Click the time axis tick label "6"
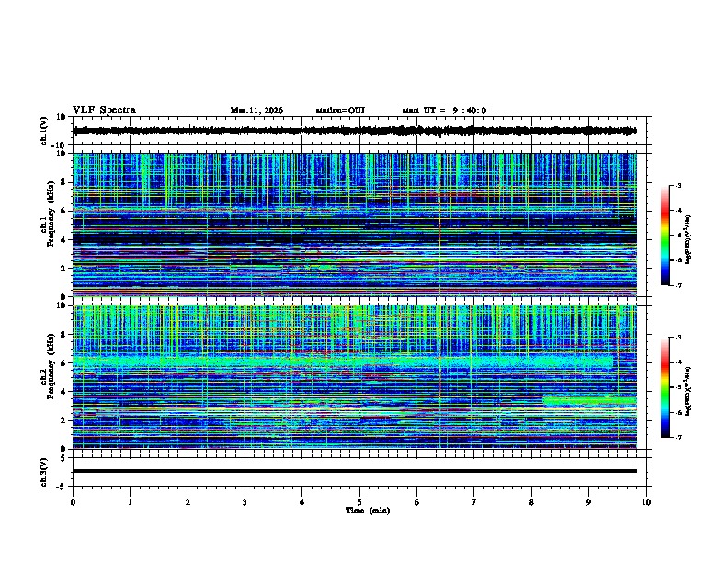 (417, 502)
